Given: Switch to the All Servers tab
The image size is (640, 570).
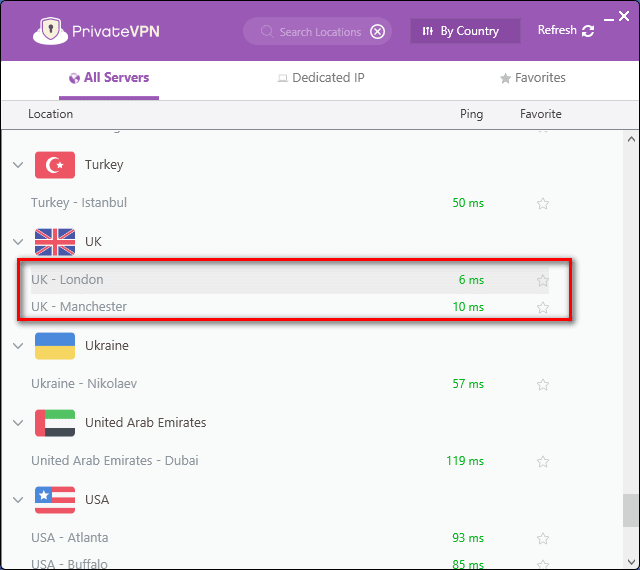Looking at the screenshot, I should pos(109,78).
